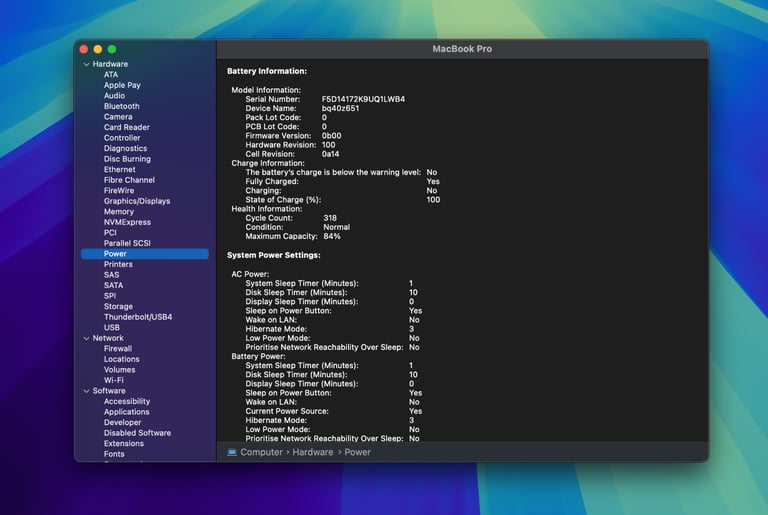Open the Audio hardware entry
The height and width of the screenshot is (515, 768).
click(114, 96)
